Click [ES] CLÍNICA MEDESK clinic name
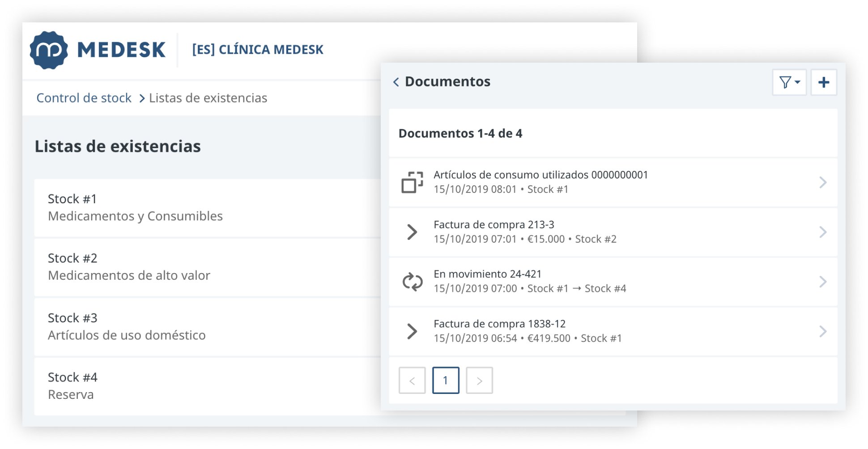This screenshot has width=868, height=449. (258, 50)
